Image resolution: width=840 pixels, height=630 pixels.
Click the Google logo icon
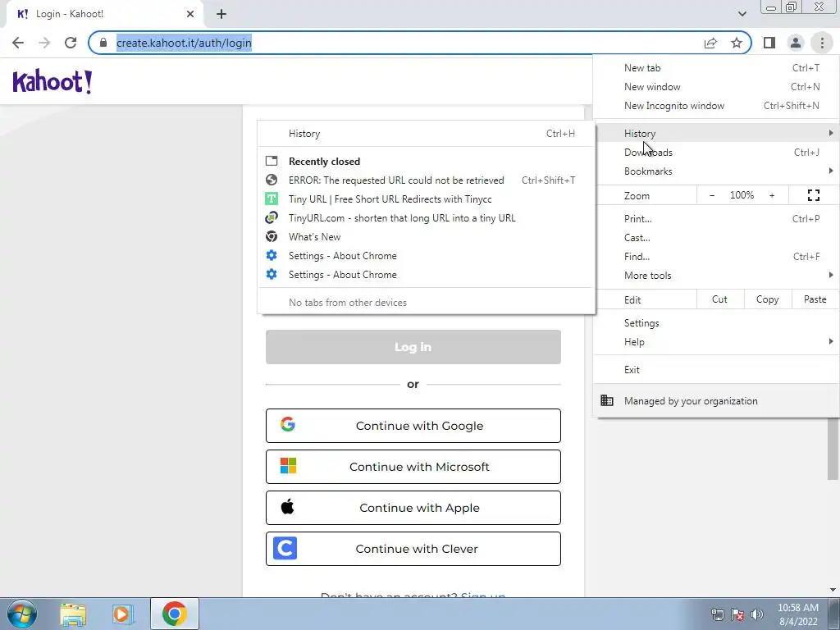(288, 424)
